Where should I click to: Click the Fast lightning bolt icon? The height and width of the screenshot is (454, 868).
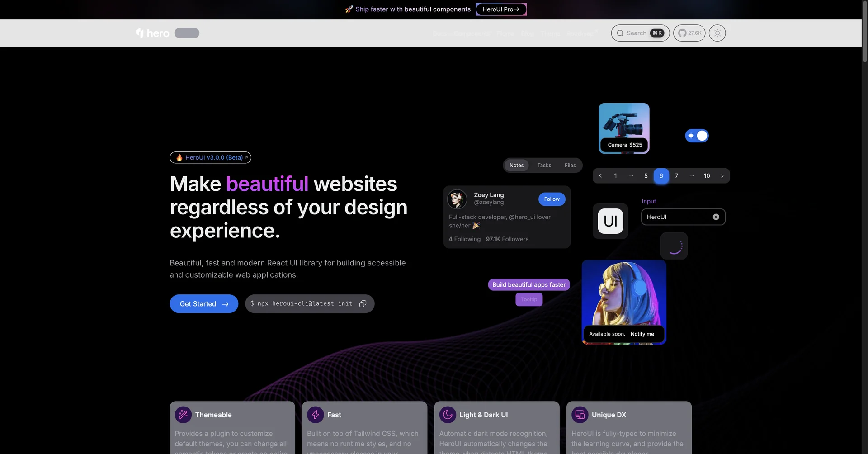316,415
